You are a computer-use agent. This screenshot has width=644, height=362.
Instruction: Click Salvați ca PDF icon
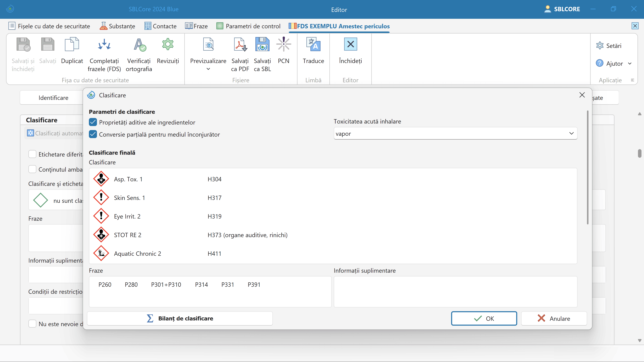pyautogui.click(x=240, y=44)
